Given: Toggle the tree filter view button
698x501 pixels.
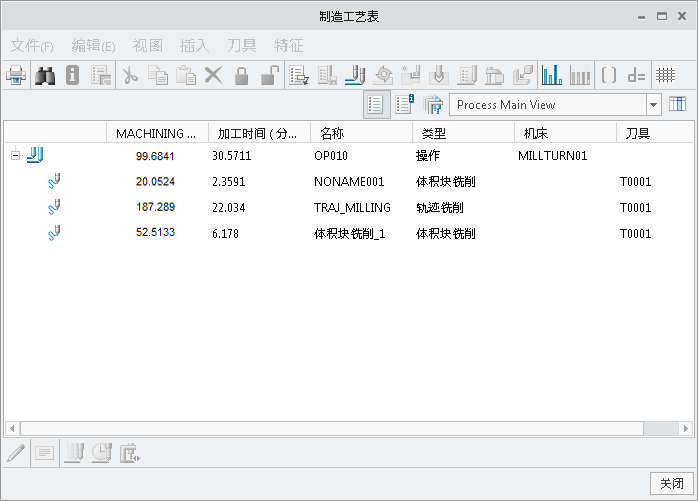Looking at the screenshot, I should click(x=433, y=104).
